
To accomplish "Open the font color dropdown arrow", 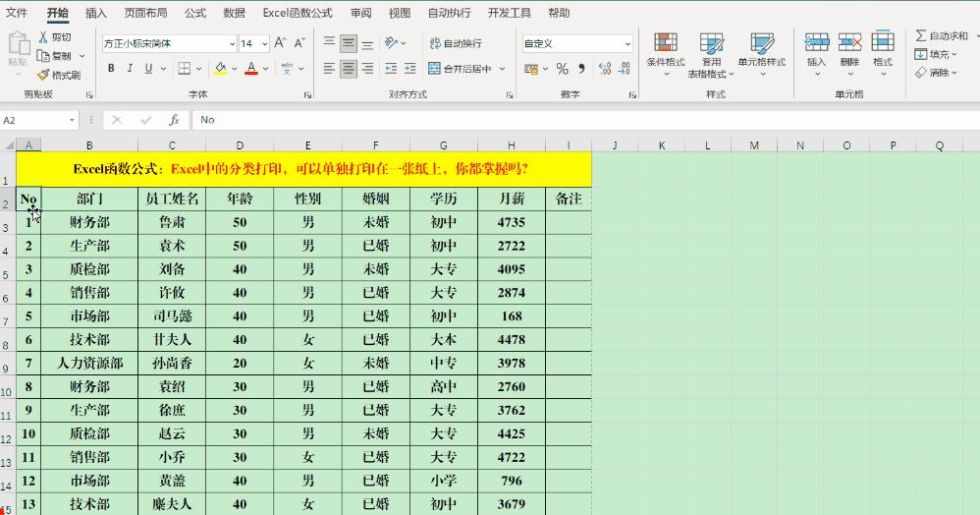I will click(x=266, y=68).
